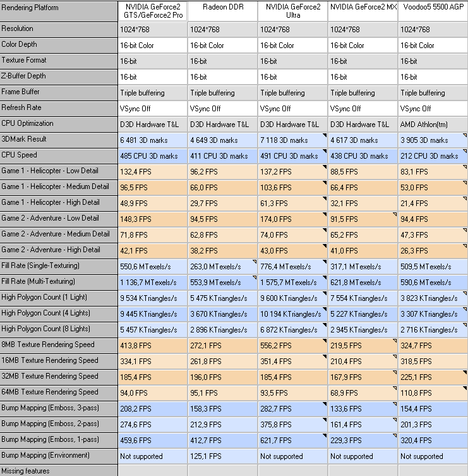Click the 10 194 KTriangles/s cell
This screenshot has width=468, height=476.
292,314
